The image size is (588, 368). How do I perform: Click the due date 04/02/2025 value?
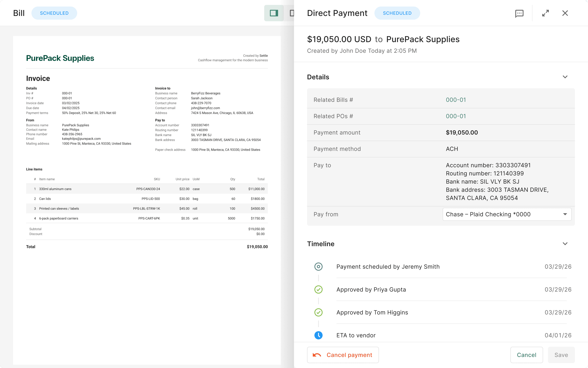[71, 108]
